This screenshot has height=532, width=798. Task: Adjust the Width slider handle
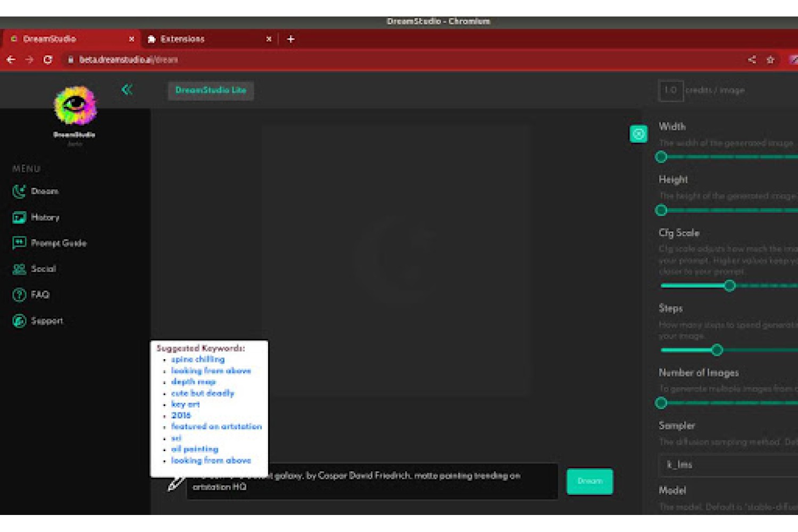point(661,157)
